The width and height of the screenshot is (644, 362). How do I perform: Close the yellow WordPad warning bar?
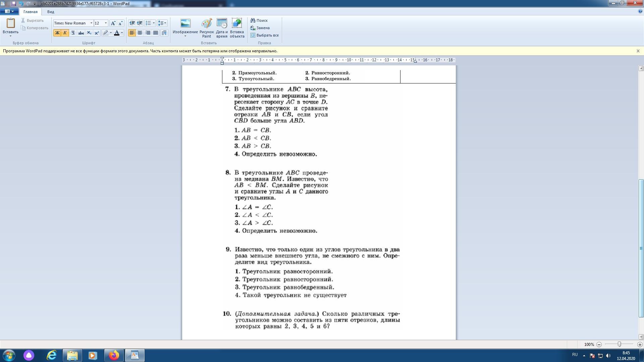pyautogui.click(x=638, y=51)
